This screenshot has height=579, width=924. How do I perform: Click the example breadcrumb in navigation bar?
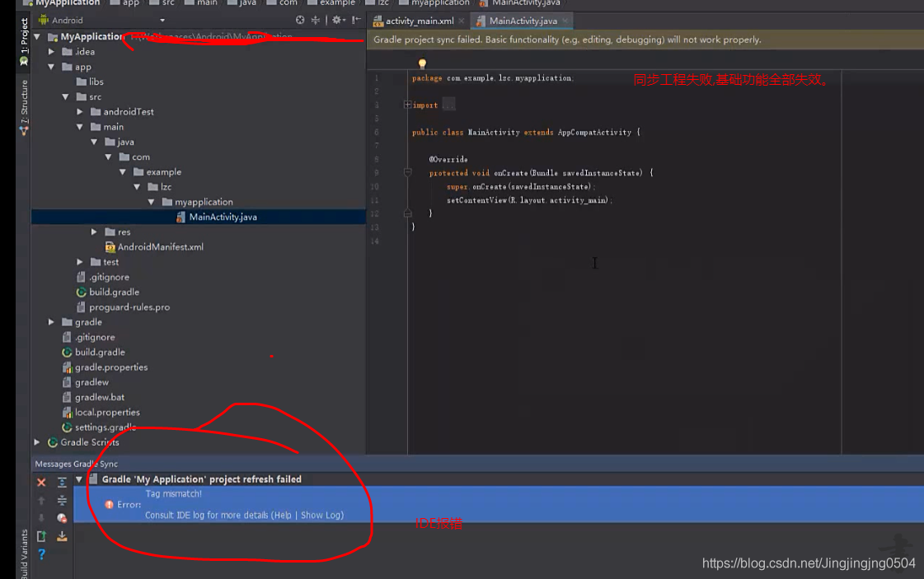pyautogui.click(x=331, y=3)
